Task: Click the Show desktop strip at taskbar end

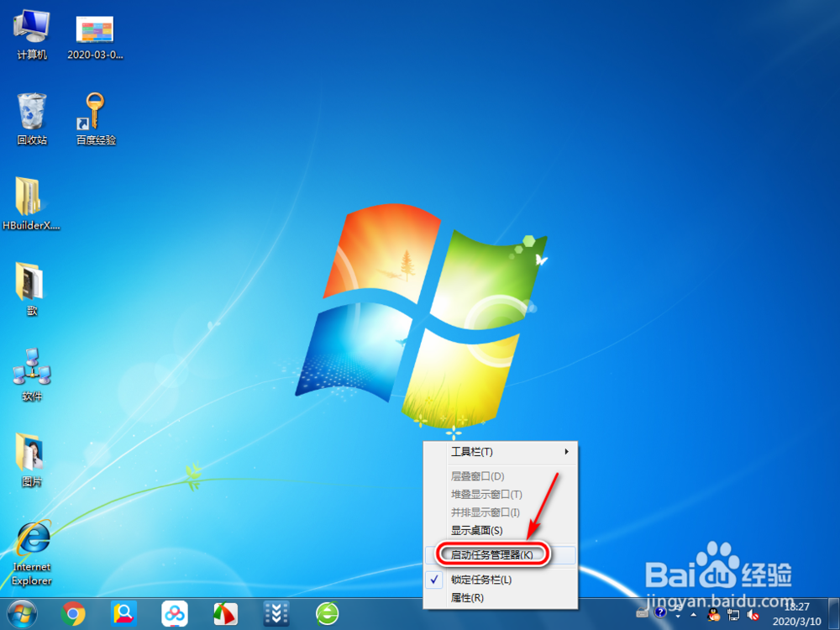Action: [x=833, y=614]
